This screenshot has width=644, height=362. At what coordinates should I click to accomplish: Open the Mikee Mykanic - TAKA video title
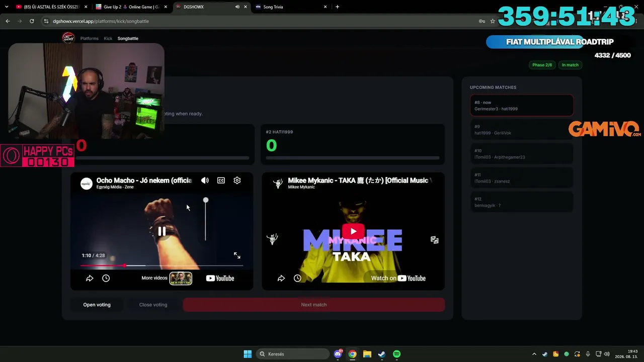(359, 180)
